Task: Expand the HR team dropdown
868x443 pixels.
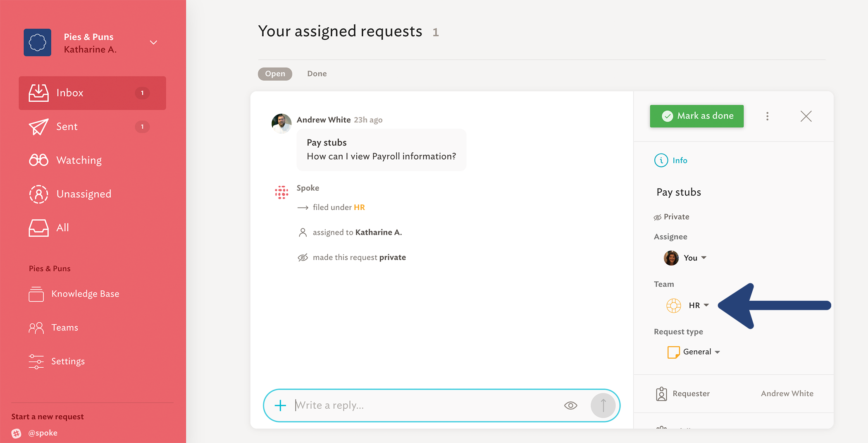Action: (688, 305)
